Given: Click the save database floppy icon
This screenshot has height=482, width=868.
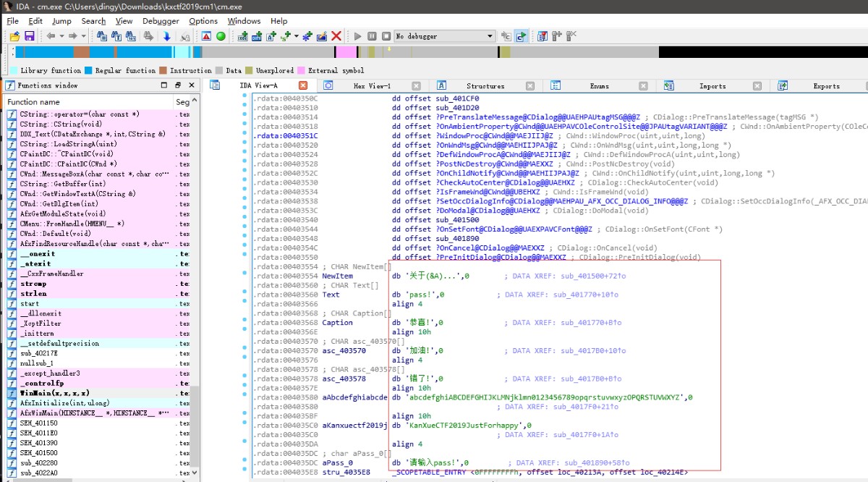Looking at the screenshot, I should pos(30,36).
